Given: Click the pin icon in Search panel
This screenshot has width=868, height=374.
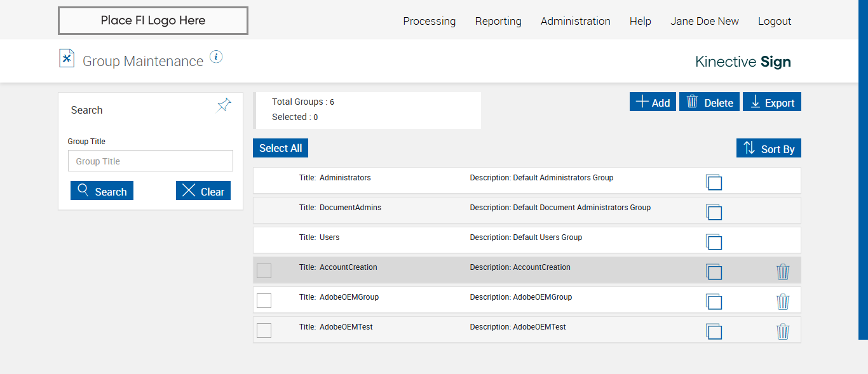Looking at the screenshot, I should point(224,105).
